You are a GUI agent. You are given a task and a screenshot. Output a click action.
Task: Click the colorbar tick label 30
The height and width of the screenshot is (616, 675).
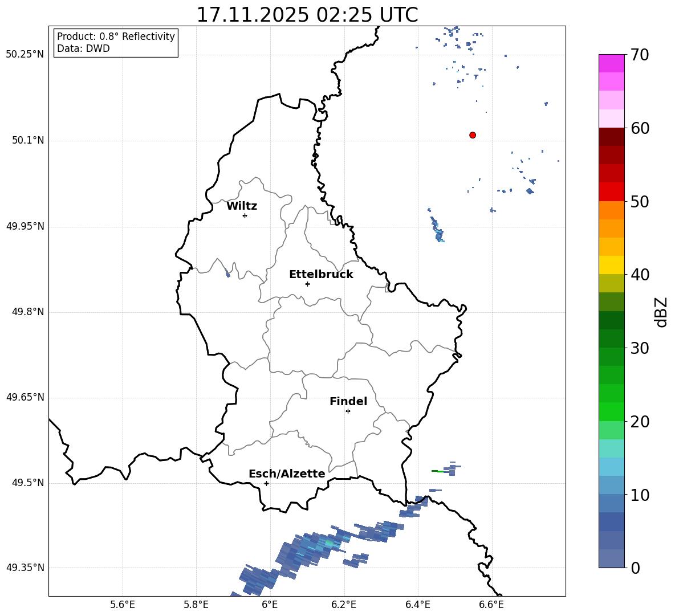(640, 348)
